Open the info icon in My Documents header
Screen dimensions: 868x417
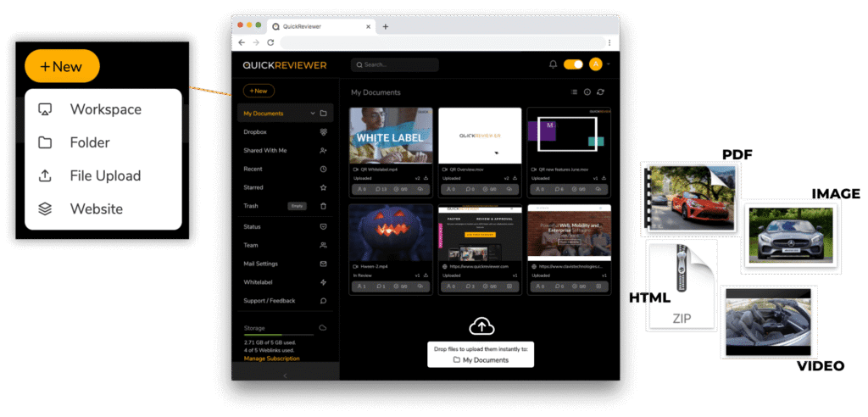pyautogui.click(x=587, y=92)
